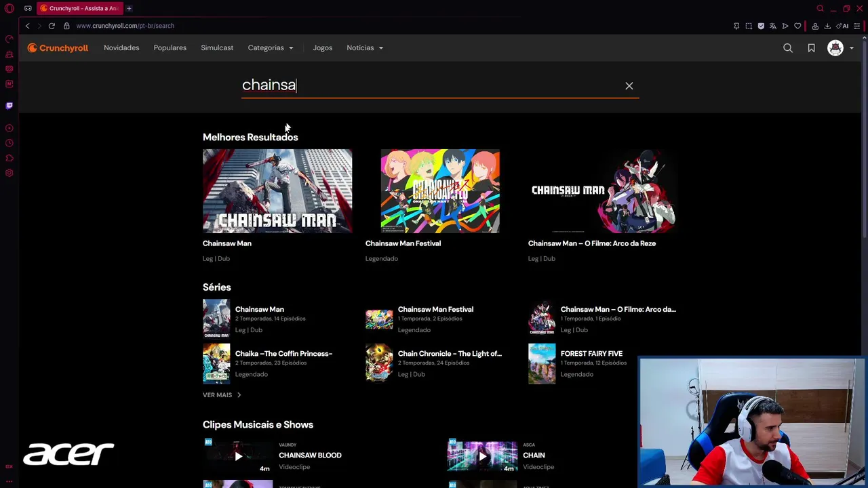
Task: Open the ad blocker shield icon
Action: click(761, 26)
